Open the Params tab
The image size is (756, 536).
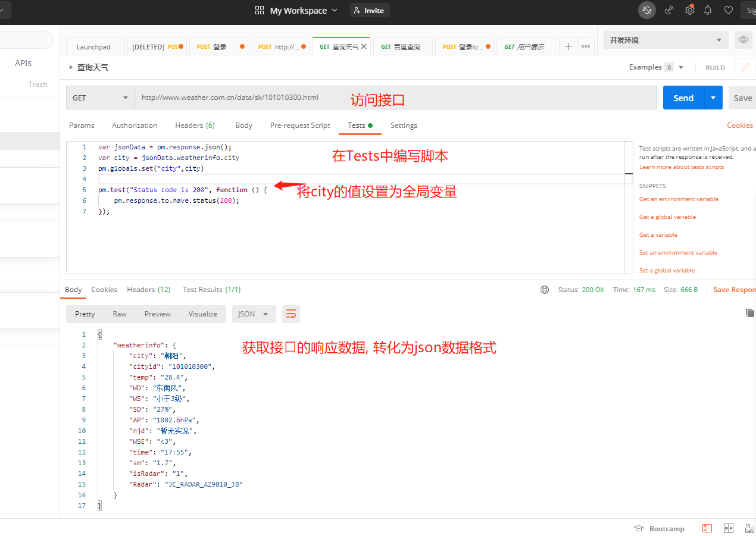click(x=82, y=126)
